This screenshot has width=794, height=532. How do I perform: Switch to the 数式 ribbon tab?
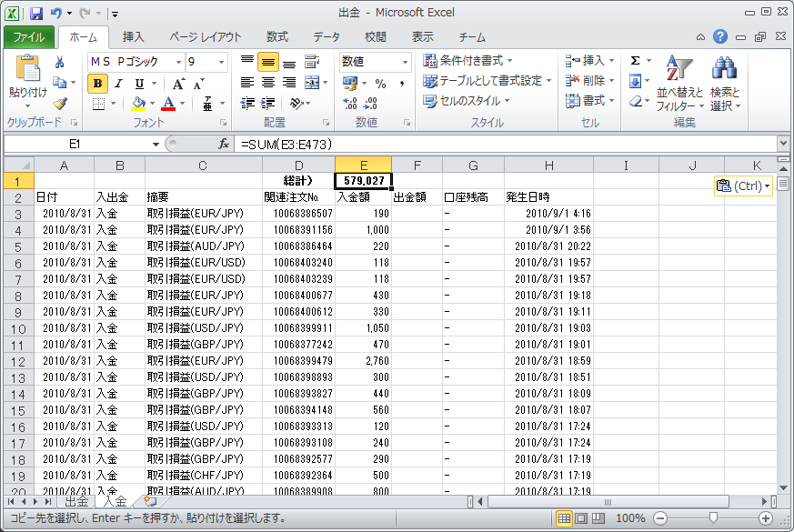[x=276, y=37]
